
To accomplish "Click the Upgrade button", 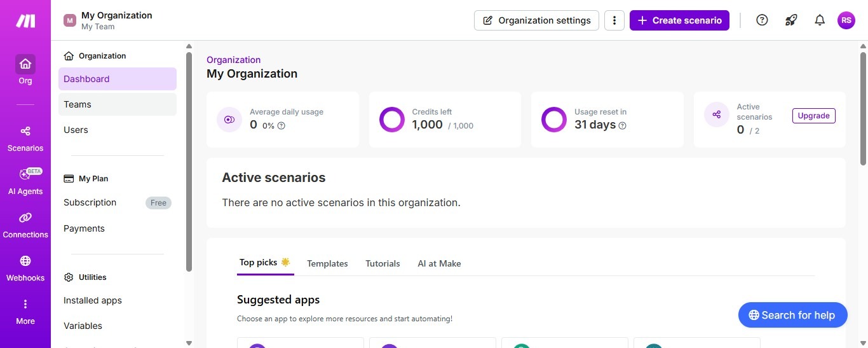I will pyautogui.click(x=813, y=116).
